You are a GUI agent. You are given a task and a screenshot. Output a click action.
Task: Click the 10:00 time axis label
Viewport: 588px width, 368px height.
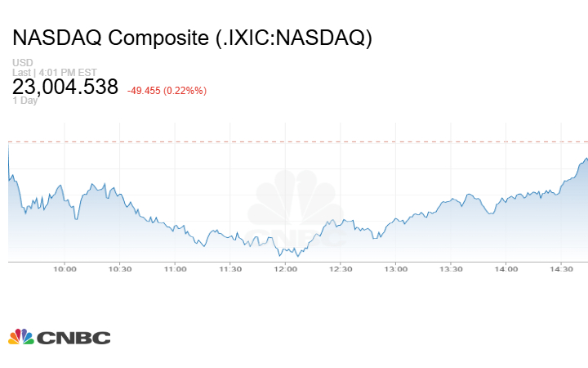pyautogui.click(x=65, y=269)
